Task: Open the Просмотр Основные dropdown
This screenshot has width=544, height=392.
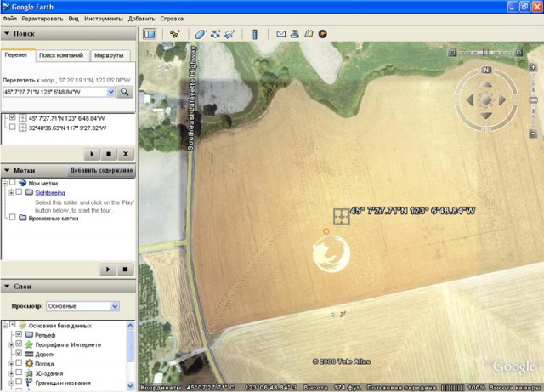Action: [x=82, y=306]
